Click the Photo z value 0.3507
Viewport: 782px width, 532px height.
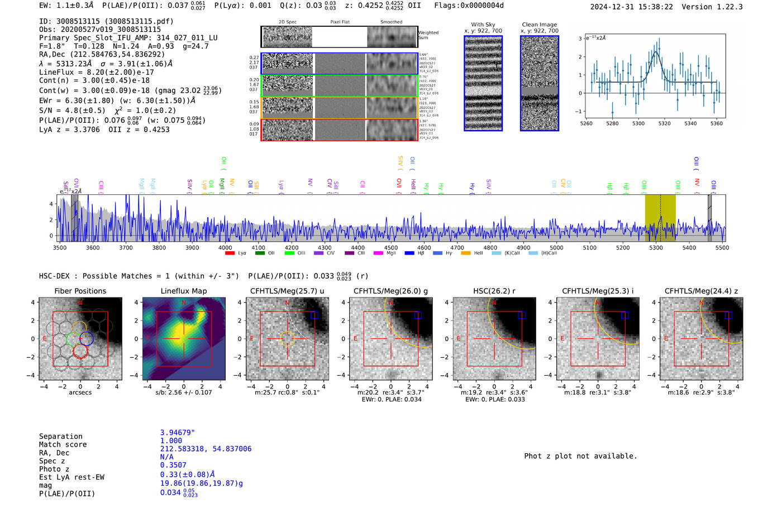pos(173,465)
